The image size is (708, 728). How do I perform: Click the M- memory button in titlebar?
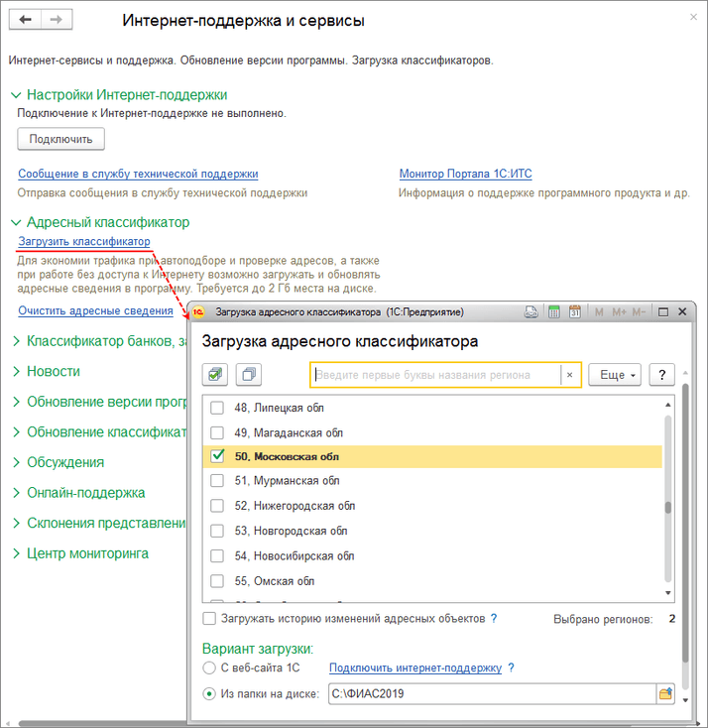[x=639, y=312]
